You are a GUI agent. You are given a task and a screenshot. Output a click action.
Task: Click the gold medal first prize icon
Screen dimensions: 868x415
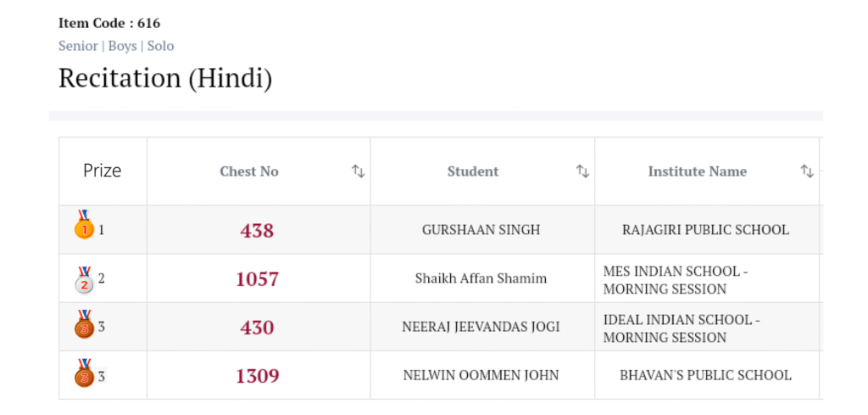(84, 227)
